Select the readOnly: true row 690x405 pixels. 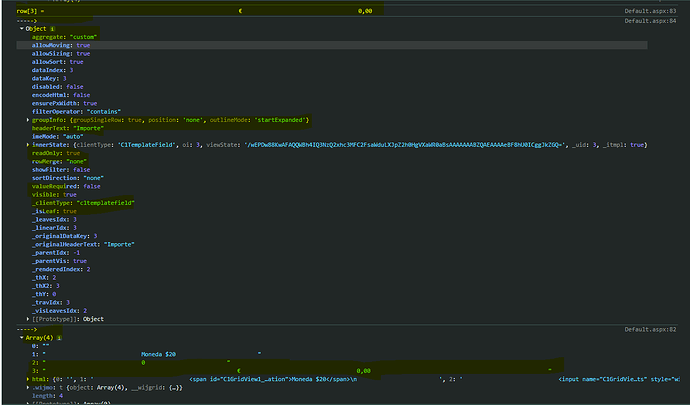click(x=56, y=153)
